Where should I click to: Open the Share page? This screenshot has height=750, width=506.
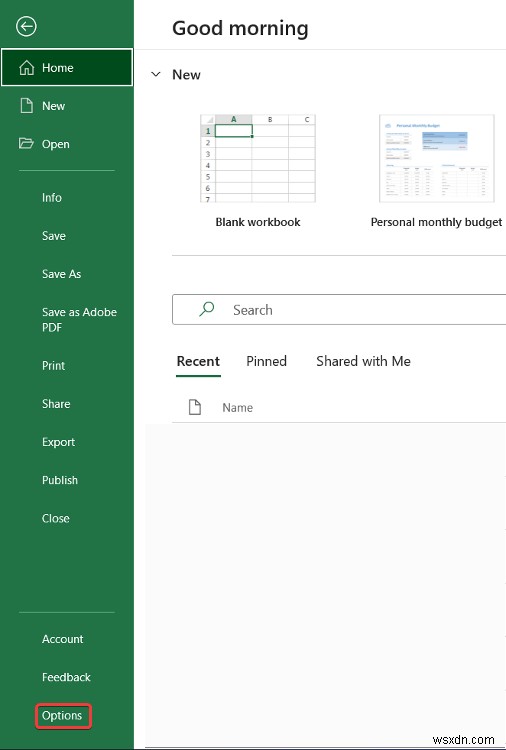[56, 404]
